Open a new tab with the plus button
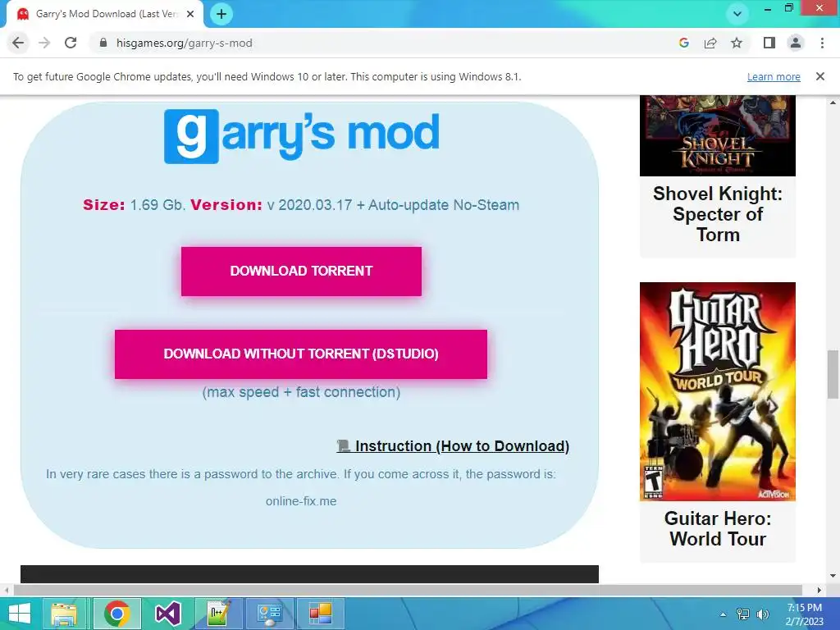This screenshot has height=630, width=840. coord(221,14)
